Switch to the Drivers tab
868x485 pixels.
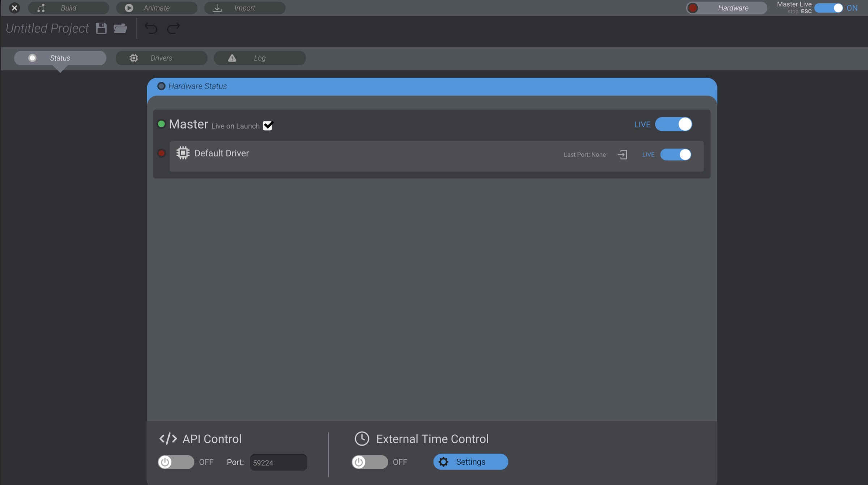[x=161, y=58]
